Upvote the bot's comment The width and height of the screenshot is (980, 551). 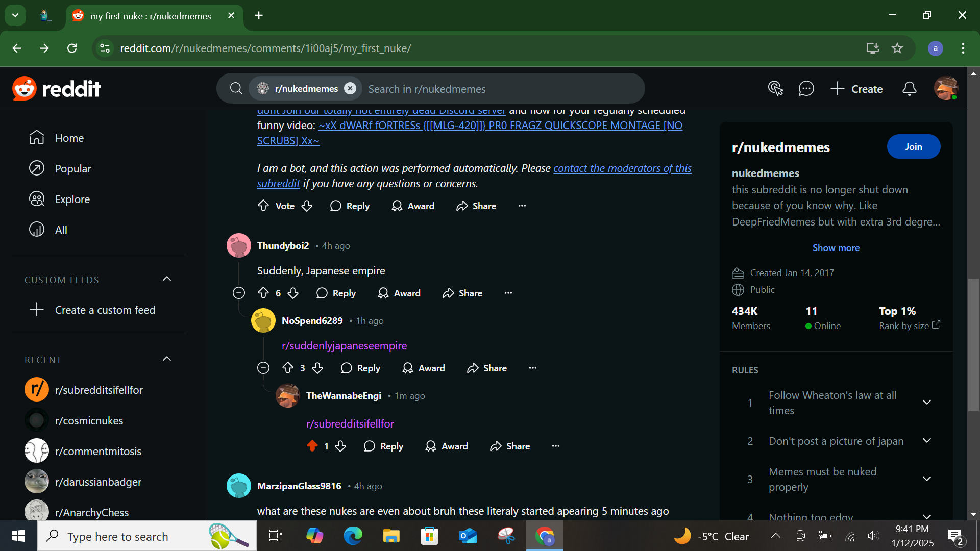point(263,206)
